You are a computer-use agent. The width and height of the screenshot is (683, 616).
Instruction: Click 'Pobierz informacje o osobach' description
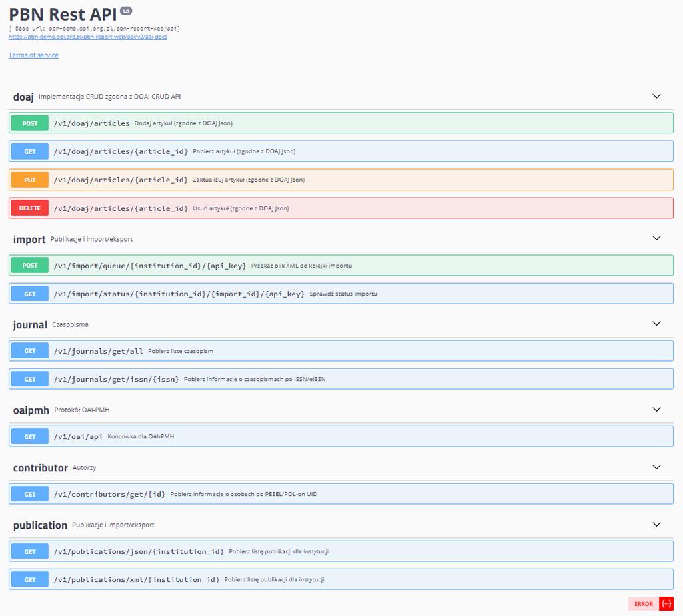click(x=243, y=494)
